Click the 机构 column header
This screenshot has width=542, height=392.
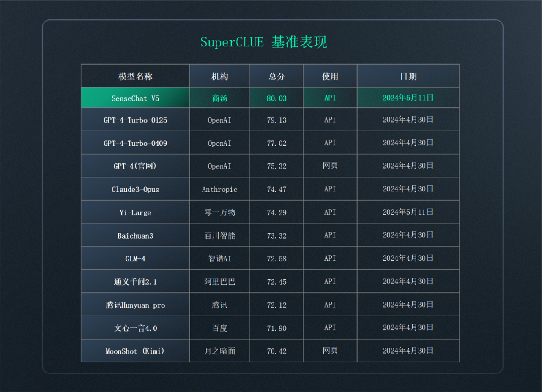pos(219,76)
